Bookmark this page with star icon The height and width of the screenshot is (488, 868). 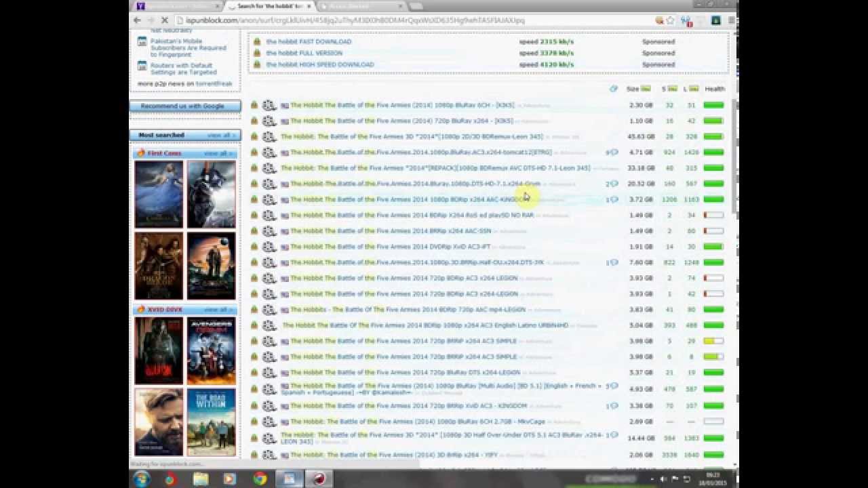click(669, 20)
